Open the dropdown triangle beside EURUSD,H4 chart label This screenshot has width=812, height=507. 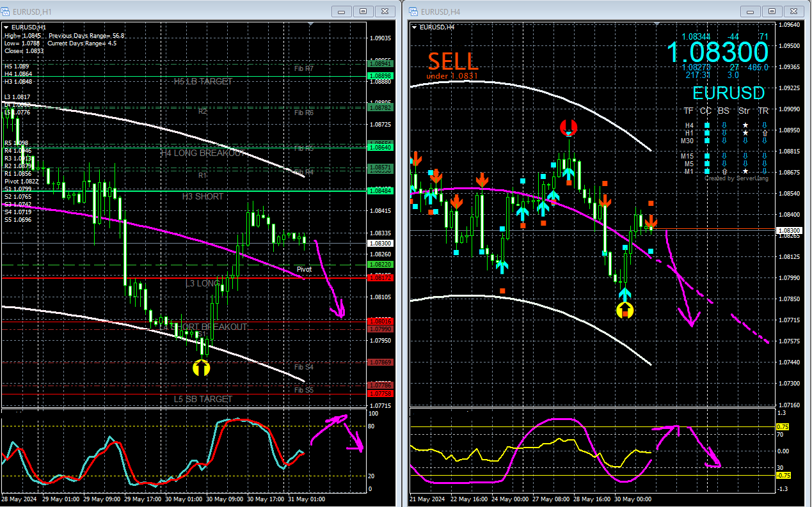pos(415,27)
